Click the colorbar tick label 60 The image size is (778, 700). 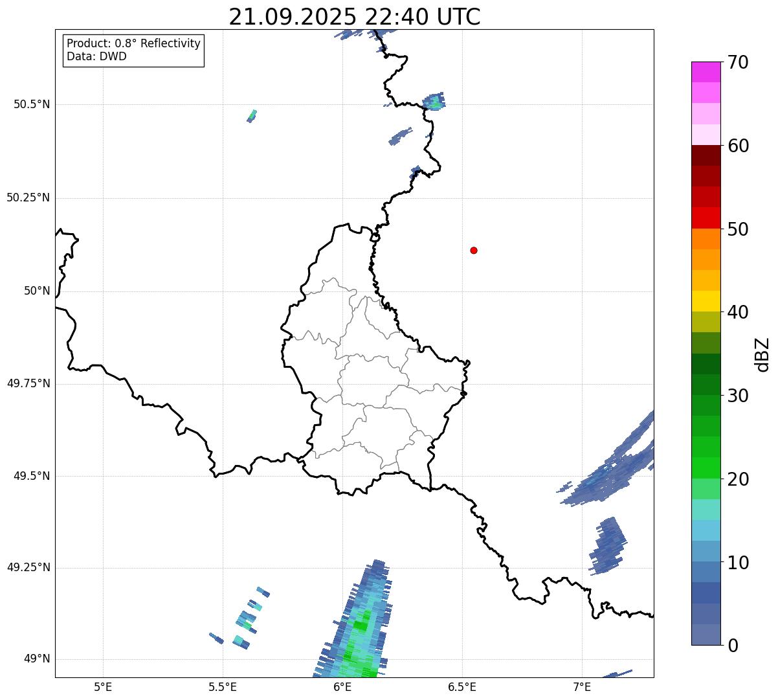click(739, 146)
